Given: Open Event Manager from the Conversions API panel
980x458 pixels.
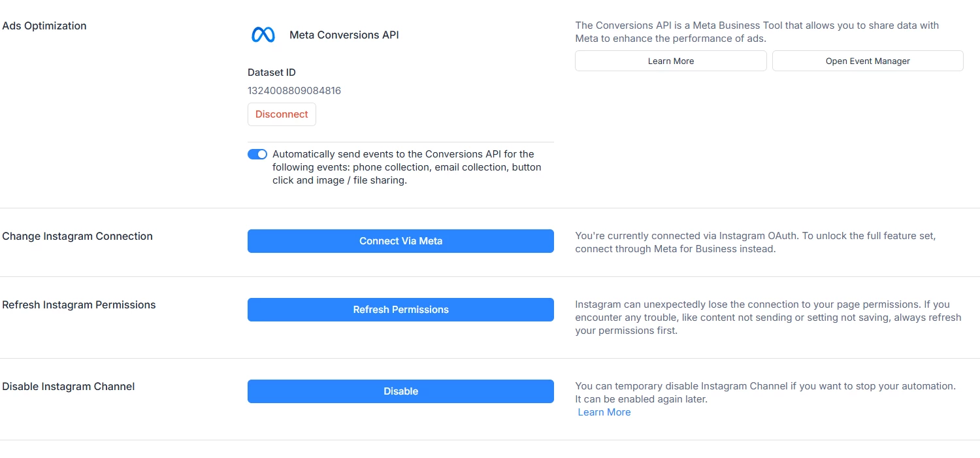Looking at the screenshot, I should [x=867, y=61].
